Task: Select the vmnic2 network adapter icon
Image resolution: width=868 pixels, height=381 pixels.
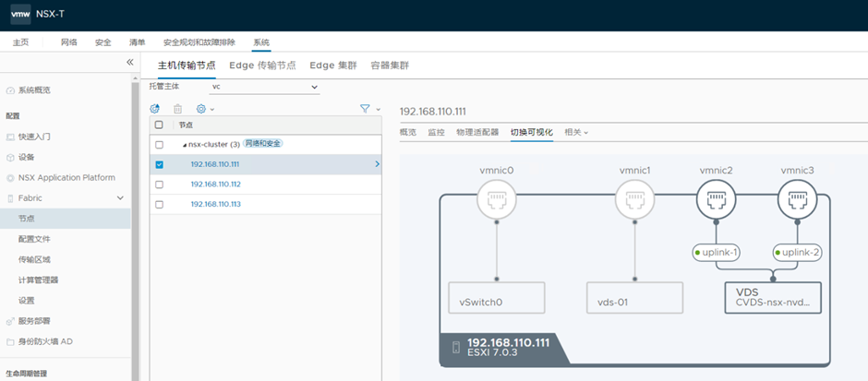Action: point(716,199)
